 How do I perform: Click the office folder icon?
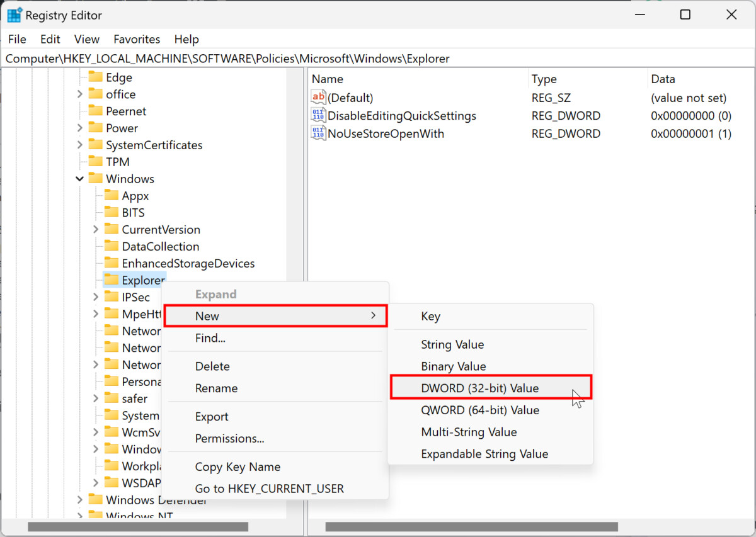pos(96,94)
